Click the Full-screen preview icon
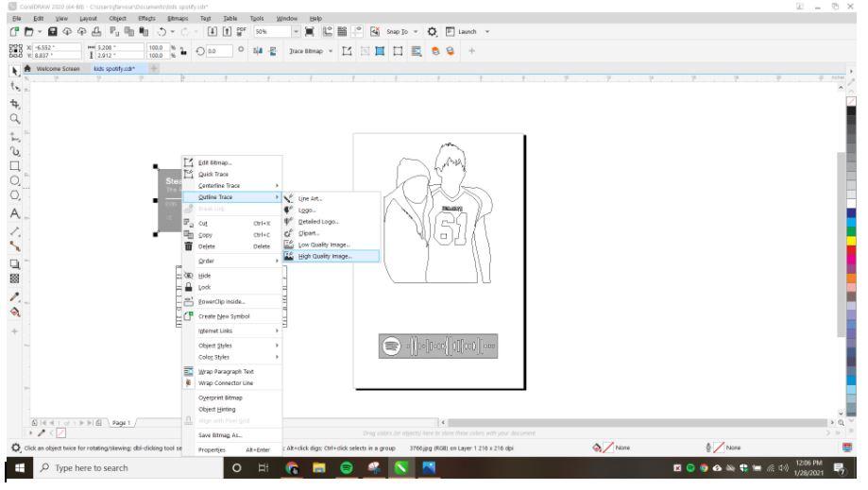This screenshot has width=868, height=490. 310,31
